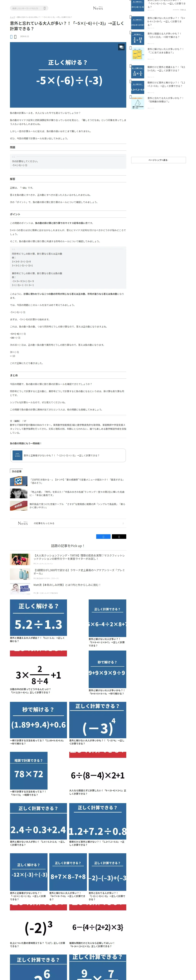
Task: Open the (−2)−(−3)+(−3) quiz card
Action: 107,877
